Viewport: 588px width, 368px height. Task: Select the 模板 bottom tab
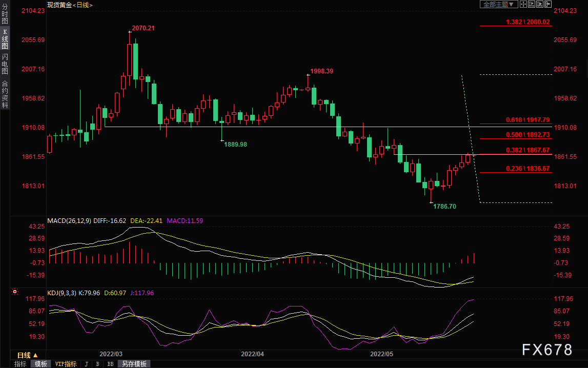pyautogui.click(x=41, y=364)
